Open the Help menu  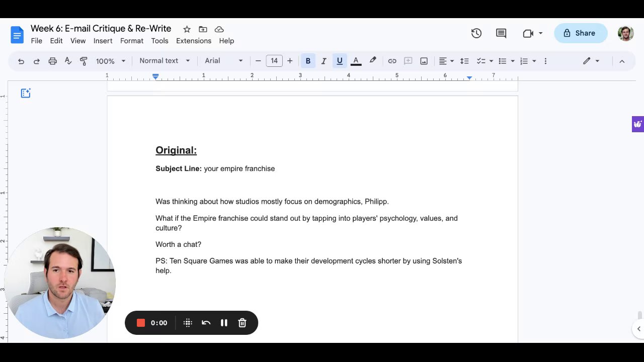point(226,41)
